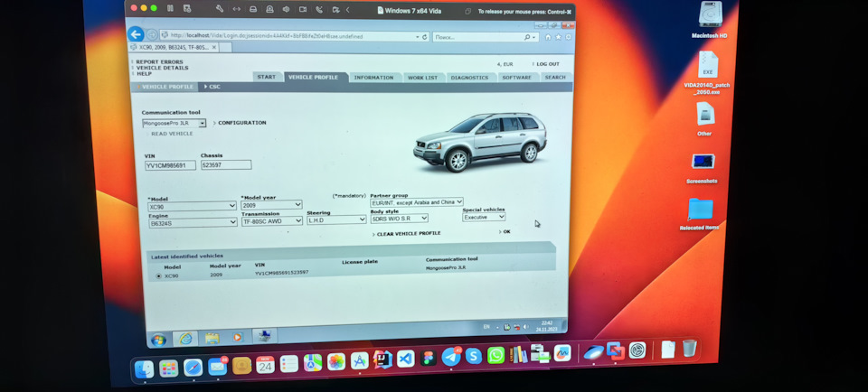Refresh the page in Internet Explorer

(425, 37)
